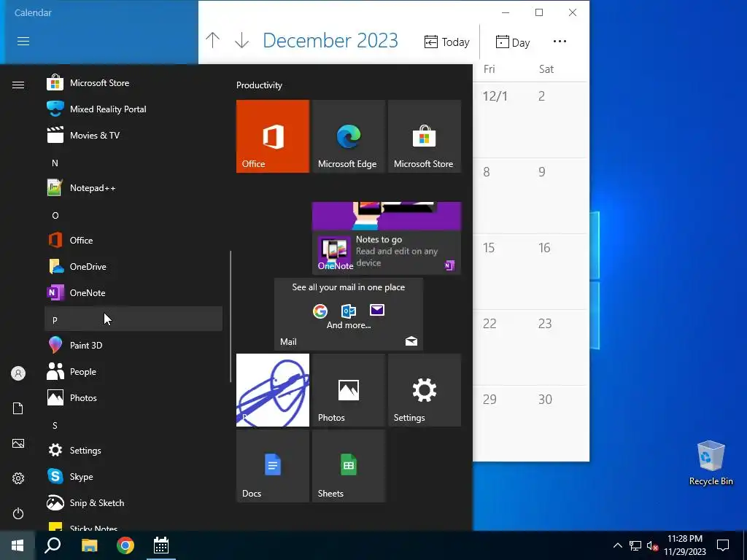The width and height of the screenshot is (747, 560).
Task: Open the Mail tile
Action: [x=349, y=314]
